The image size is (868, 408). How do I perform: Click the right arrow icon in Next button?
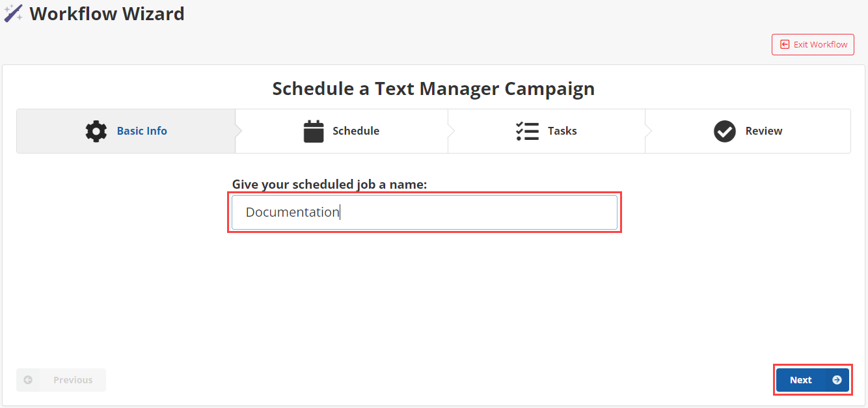(837, 380)
